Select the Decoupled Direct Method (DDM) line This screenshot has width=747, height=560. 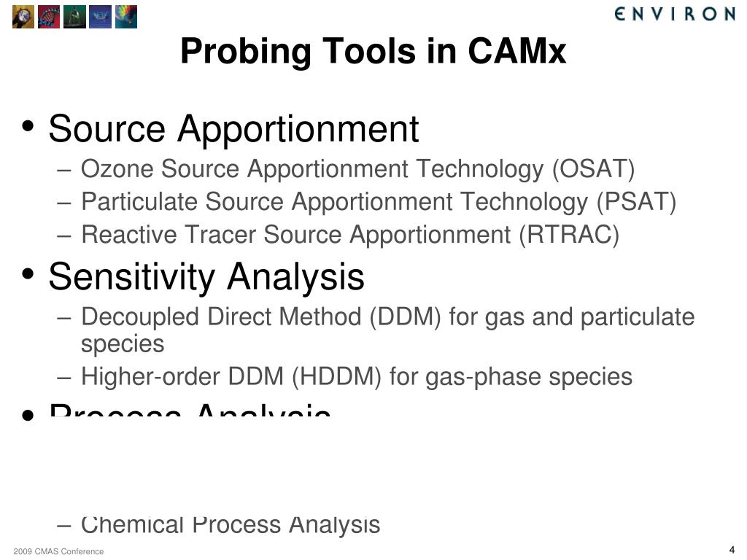388,330
